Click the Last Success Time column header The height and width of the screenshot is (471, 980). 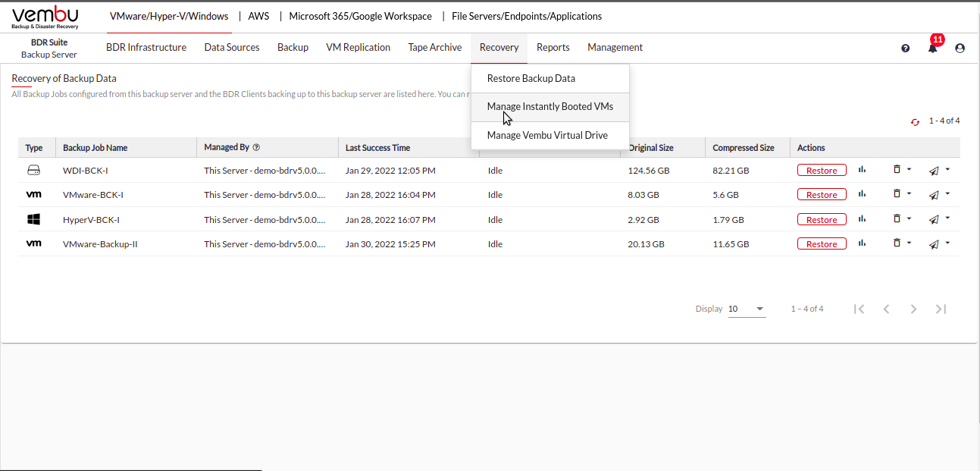(377, 148)
